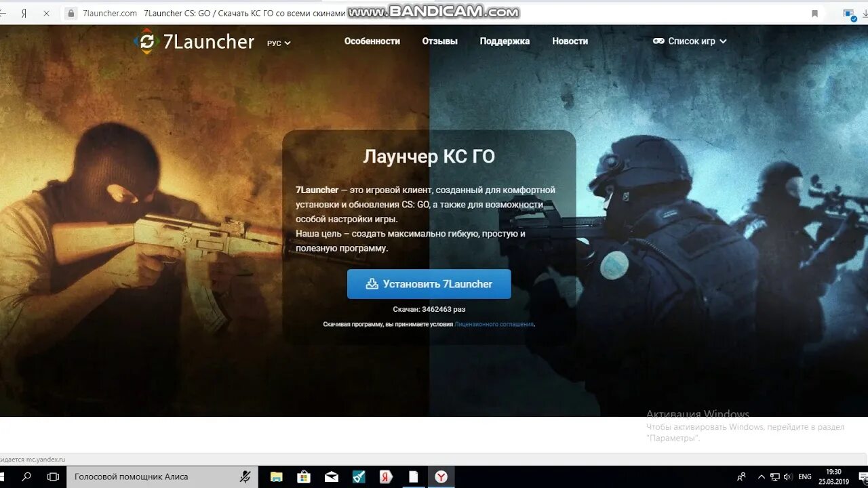This screenshot has width=868, height=488.
Task: Click the padlock site security icon
Action: [71, 13]
